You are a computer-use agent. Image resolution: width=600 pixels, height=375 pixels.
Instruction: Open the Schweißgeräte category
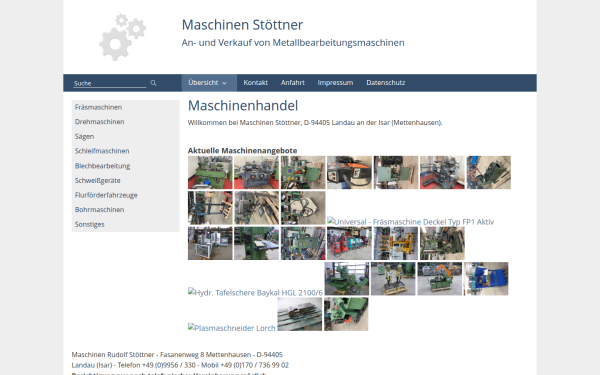98,181
